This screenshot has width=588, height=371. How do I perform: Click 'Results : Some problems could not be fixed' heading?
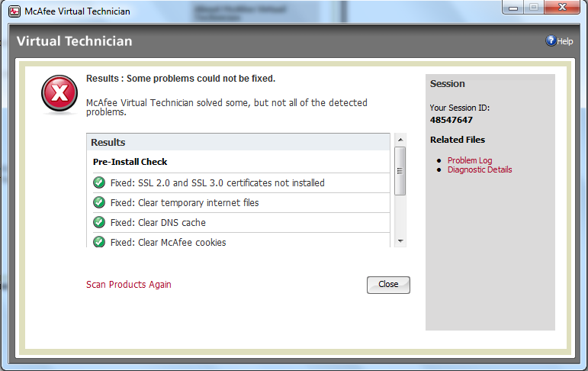(x=181, y=79)
